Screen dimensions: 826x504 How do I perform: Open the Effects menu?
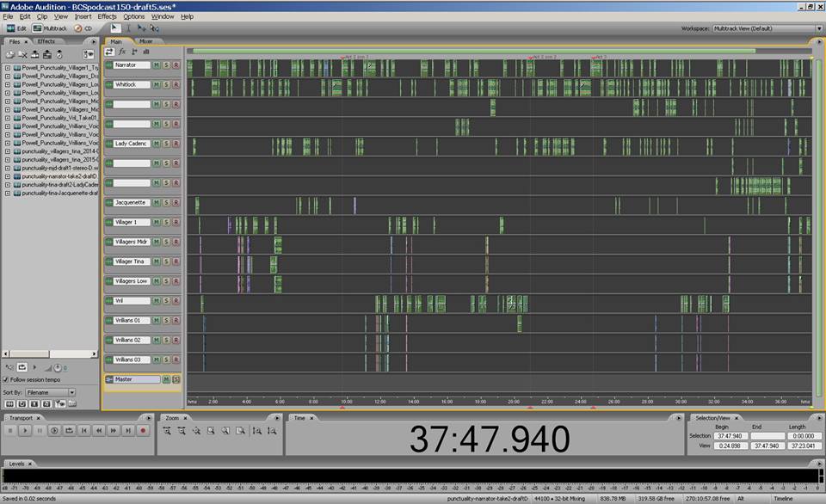pyautogui.click(x=107, y=16)
